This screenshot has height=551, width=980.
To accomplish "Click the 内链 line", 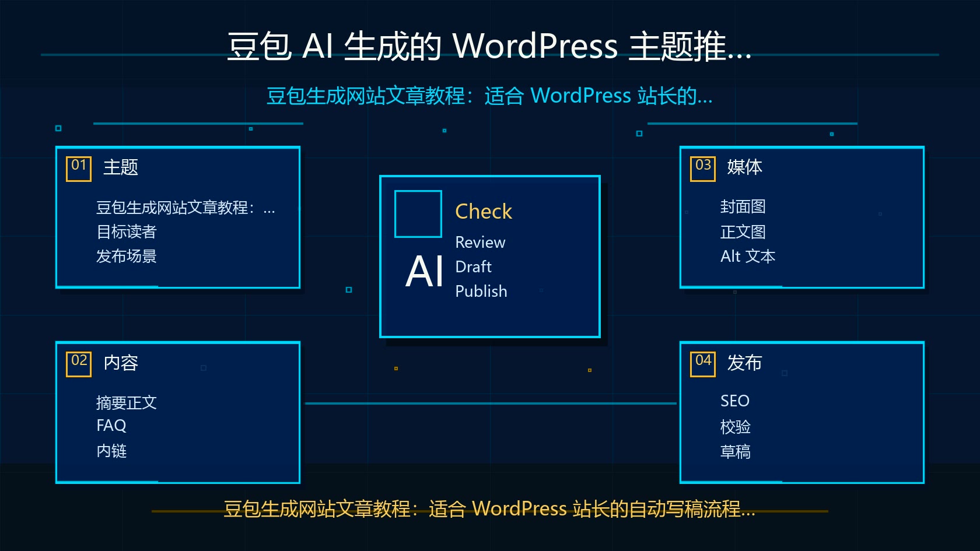I will pyautogui.click(x=111, y=451).
